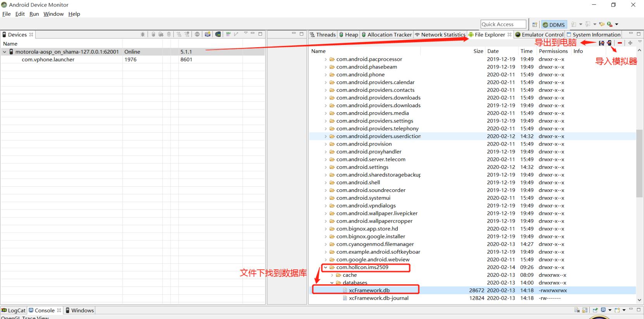Screen dimensions: 644x319
Task: Switch to the Heap tab
Action: coord(349,34)
